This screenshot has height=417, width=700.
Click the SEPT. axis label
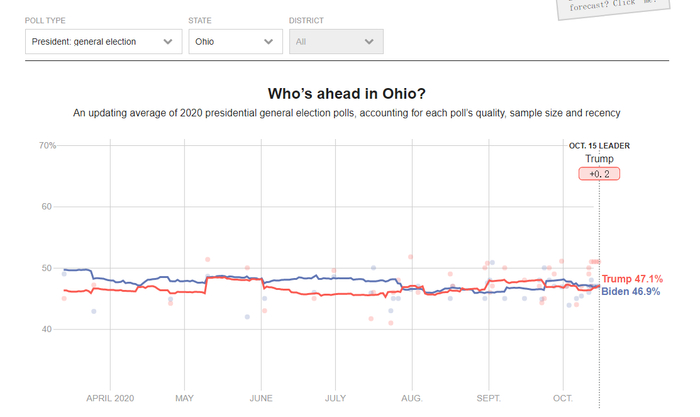coord(489,398)
